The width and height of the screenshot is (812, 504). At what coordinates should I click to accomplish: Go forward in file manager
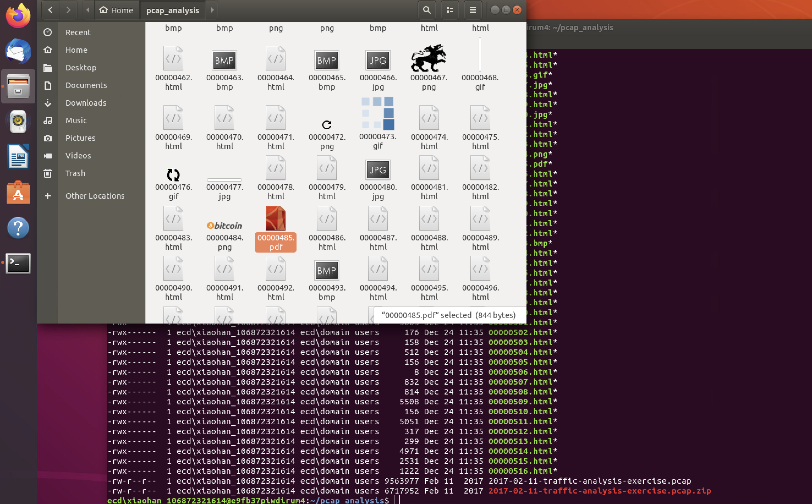(x=68, y=10)
